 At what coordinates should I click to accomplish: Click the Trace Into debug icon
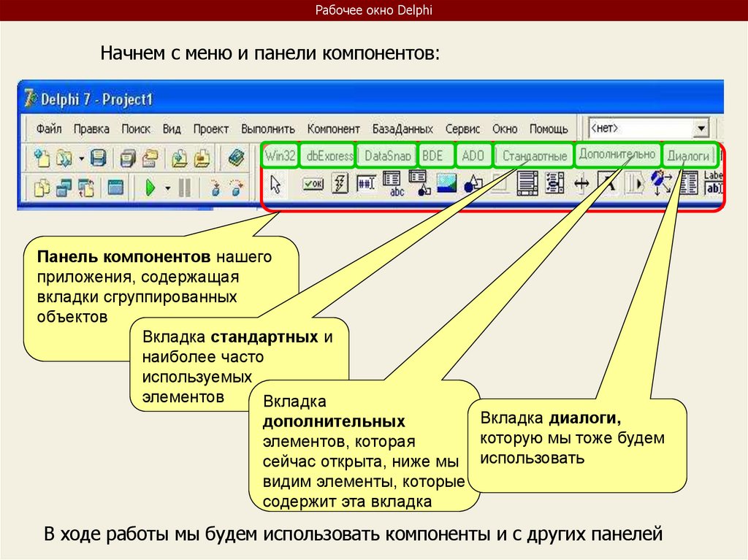point(215,188)
